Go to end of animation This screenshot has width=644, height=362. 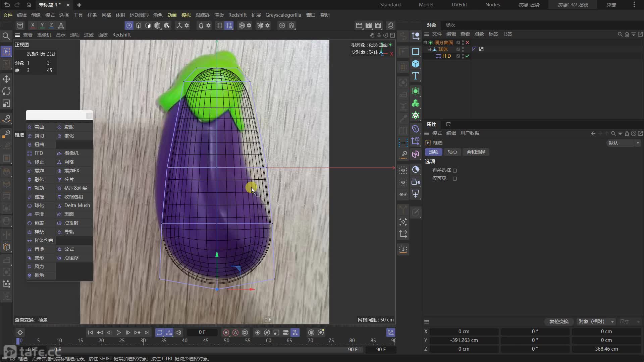pyautogui.click(x=147, y=333)
